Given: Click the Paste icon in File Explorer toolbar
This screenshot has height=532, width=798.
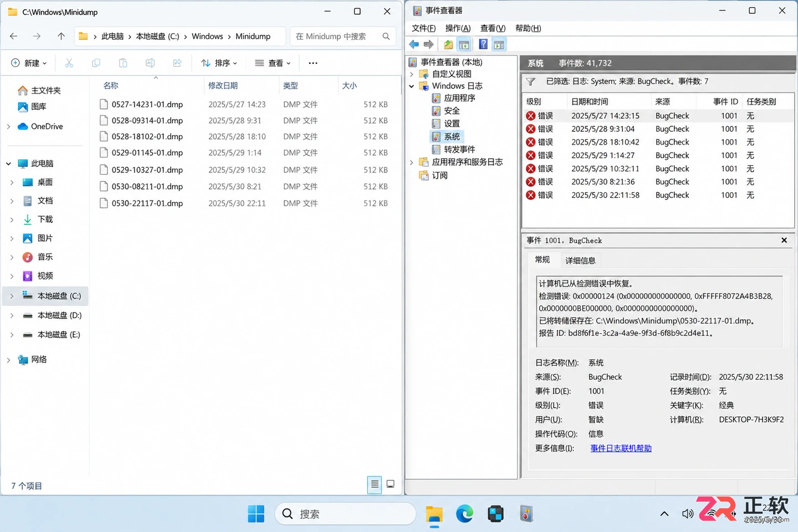Looking at the screenshot, I should (123, 63).
